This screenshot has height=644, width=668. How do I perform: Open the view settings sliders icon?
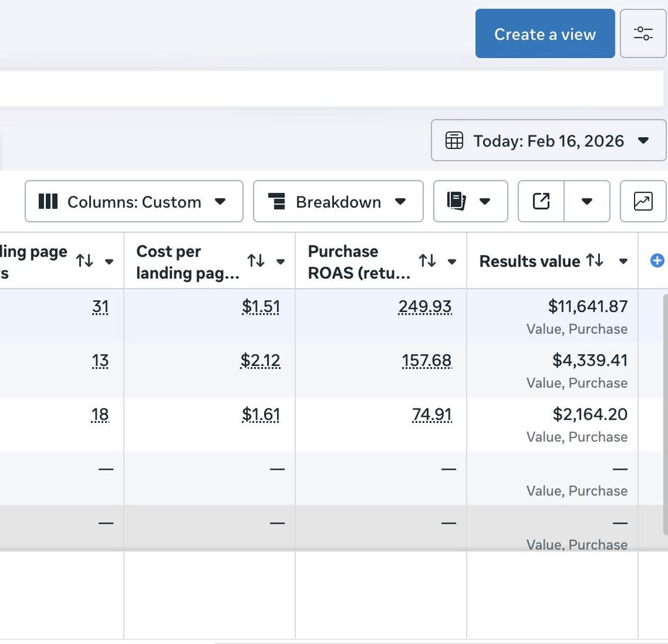643,33
